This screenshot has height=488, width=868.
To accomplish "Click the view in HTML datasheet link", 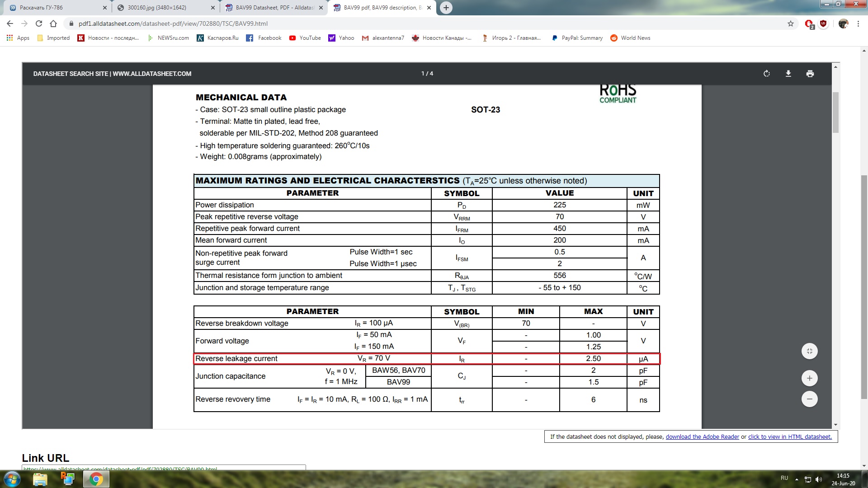I will point(790,437).
